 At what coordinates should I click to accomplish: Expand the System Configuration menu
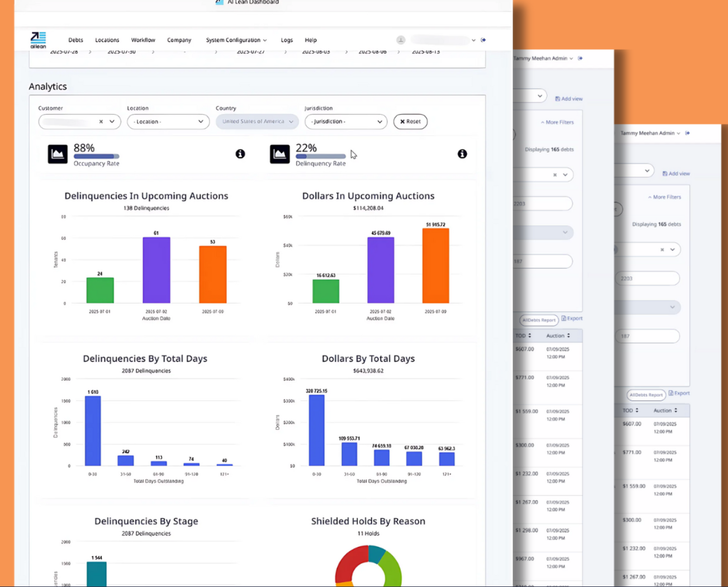(x=236, y=40)
